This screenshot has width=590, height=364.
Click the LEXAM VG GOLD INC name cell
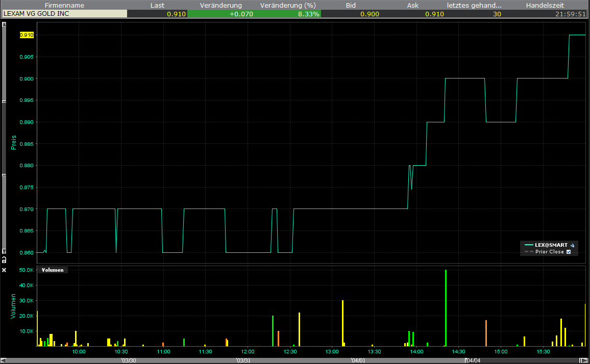click(x=64, y=14)
